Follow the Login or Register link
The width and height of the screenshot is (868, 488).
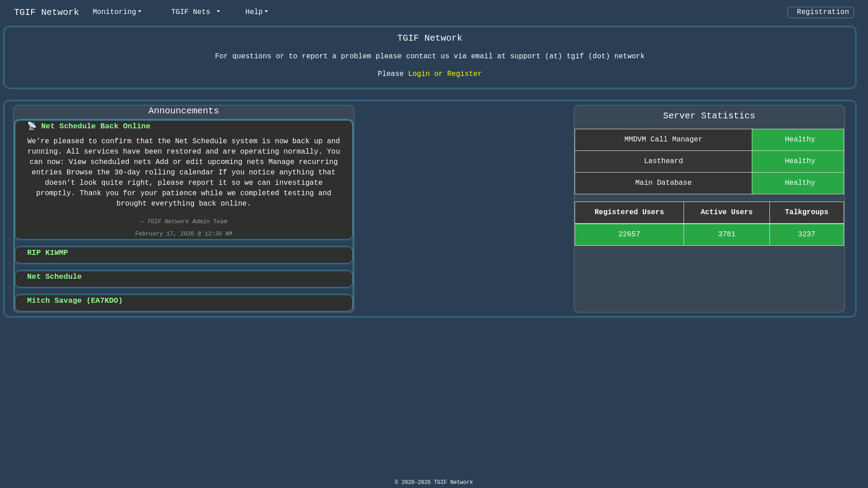click(x=445, y=74)
